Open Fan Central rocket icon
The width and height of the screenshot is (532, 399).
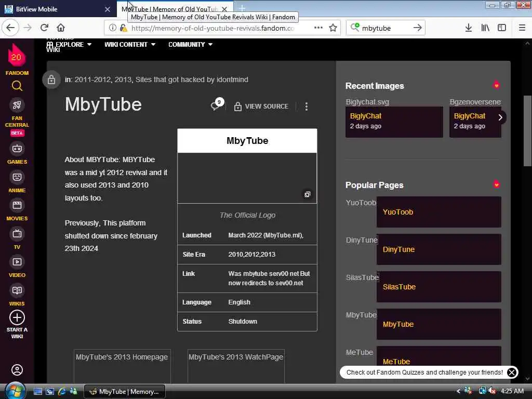(x=17, y=105)
